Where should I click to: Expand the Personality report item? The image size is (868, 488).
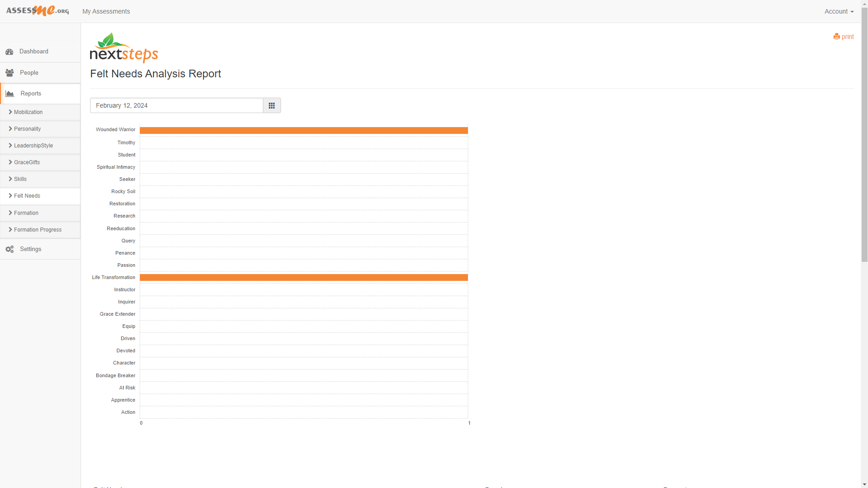pyautogui.click(x=40, y=129)
